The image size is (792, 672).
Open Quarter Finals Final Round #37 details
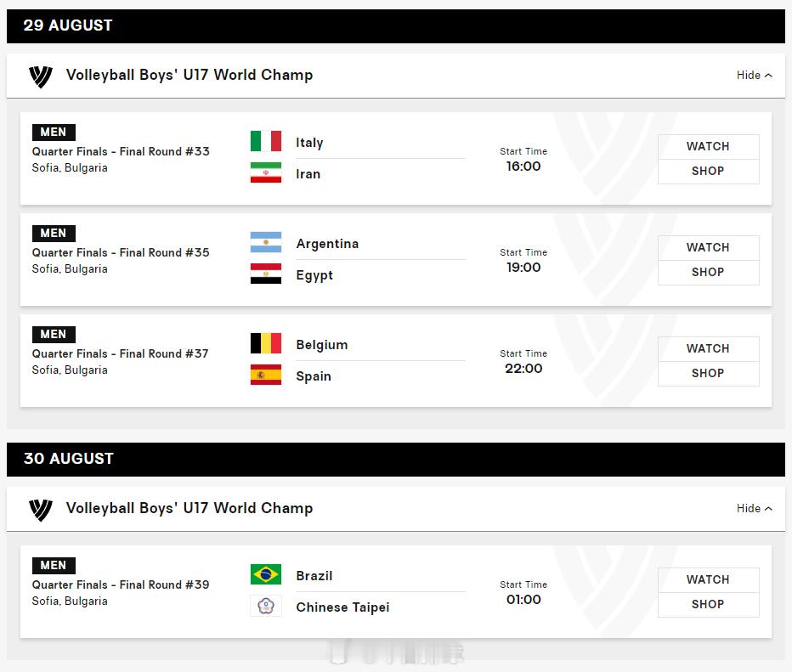pos(120,354)
